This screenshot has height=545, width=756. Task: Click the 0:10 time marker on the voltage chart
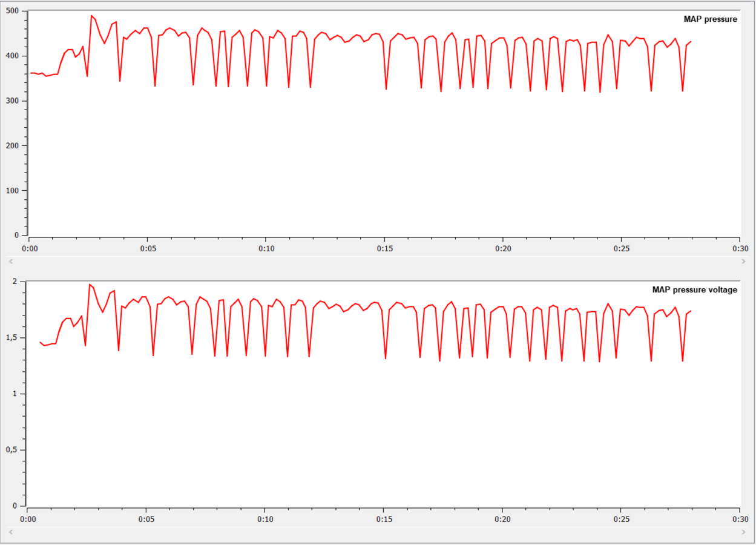265,519
